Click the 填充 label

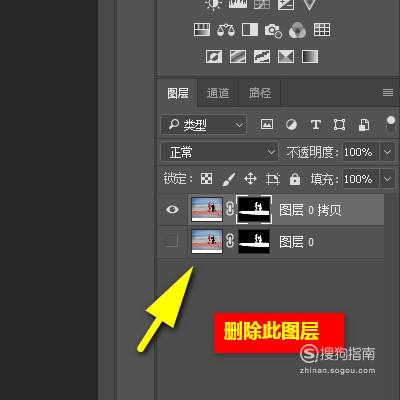pos(324,179)
